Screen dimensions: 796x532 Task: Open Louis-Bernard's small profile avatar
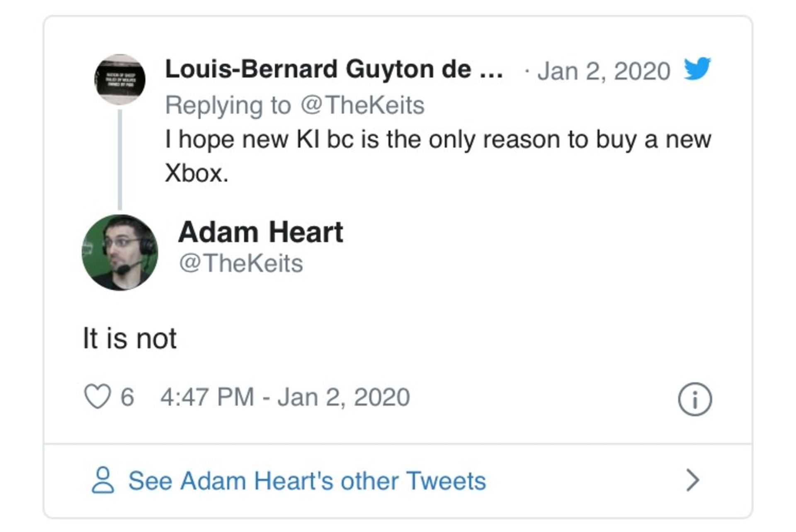pyautogui.click(x=120, y=79)
